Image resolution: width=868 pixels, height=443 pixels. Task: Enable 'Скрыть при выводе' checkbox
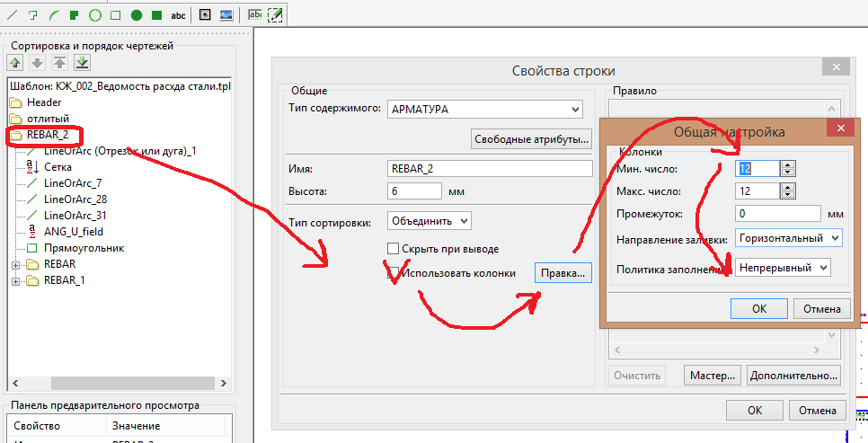[393, 249]
